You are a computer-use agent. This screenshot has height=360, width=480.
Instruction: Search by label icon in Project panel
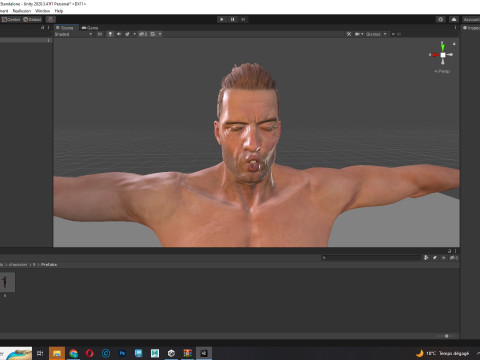pyautogui.click(x=435, y=257)
